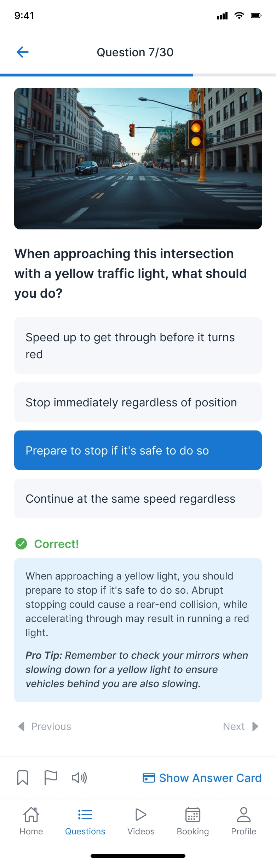Viewport: 276px width, 868px height.
Task: Tap the answer card icon
Action: pos(149,778)
